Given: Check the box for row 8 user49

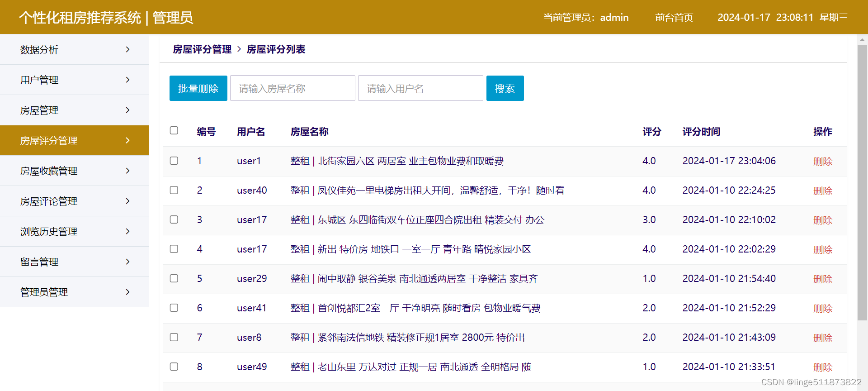Looking at the screenshot, I should click(x=174, y=367).
